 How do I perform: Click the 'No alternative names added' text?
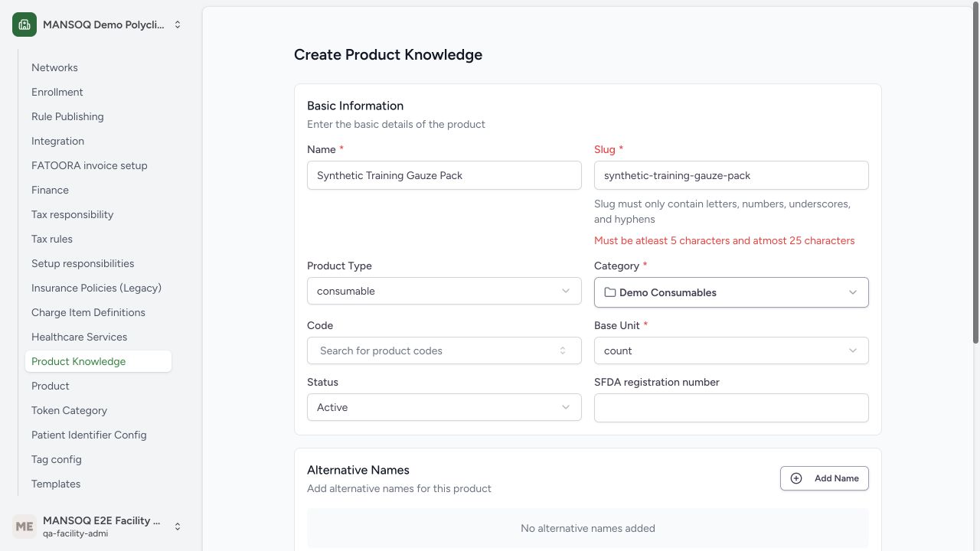coord(588,528)
